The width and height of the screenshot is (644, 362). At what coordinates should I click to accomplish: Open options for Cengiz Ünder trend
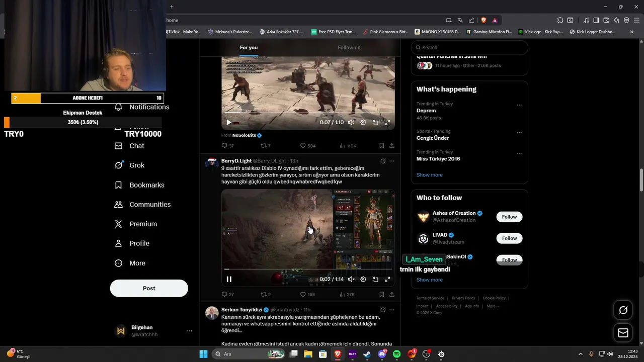tap(519, 133)
